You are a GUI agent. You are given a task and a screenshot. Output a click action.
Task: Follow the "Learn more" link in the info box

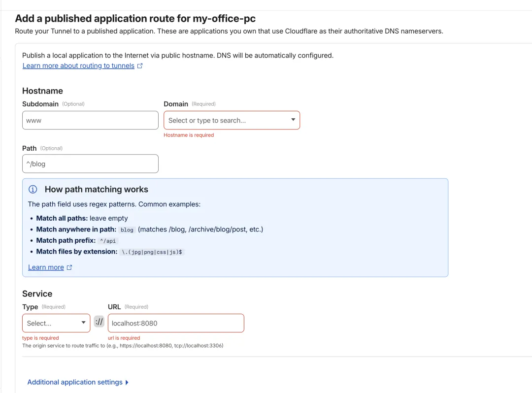[46, 267]
